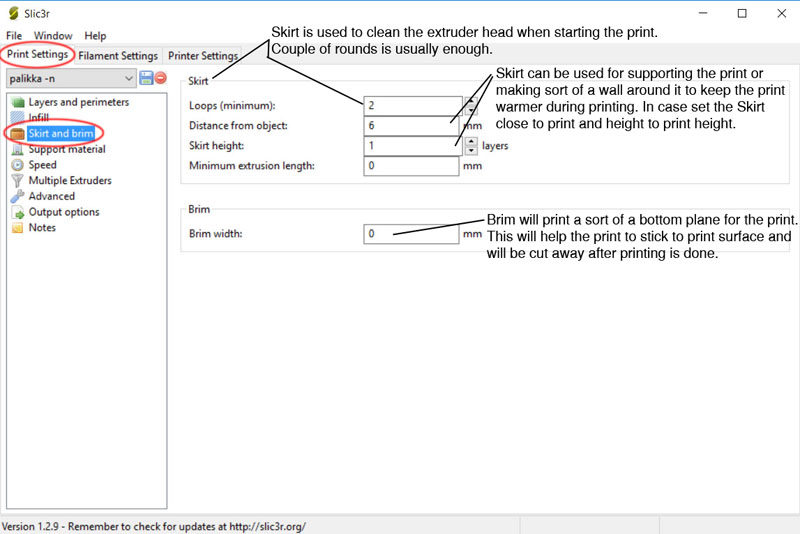Screen dimensions: 800x534
Task: Click the Output options icon
Action: (18, 212)
